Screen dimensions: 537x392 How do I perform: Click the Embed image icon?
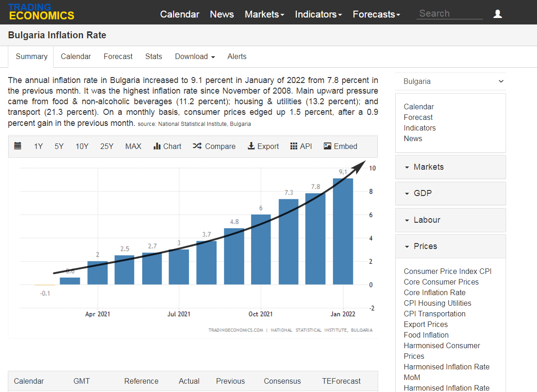pyautogui.click(x=327, y=146)
